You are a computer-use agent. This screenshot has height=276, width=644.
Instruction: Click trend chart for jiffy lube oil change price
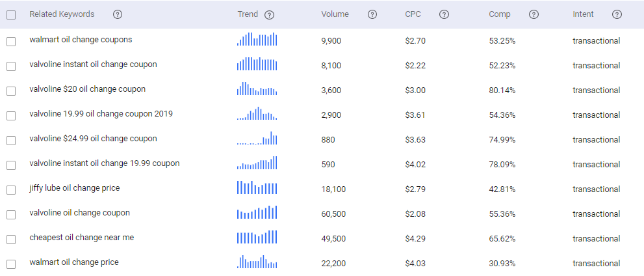257,187
